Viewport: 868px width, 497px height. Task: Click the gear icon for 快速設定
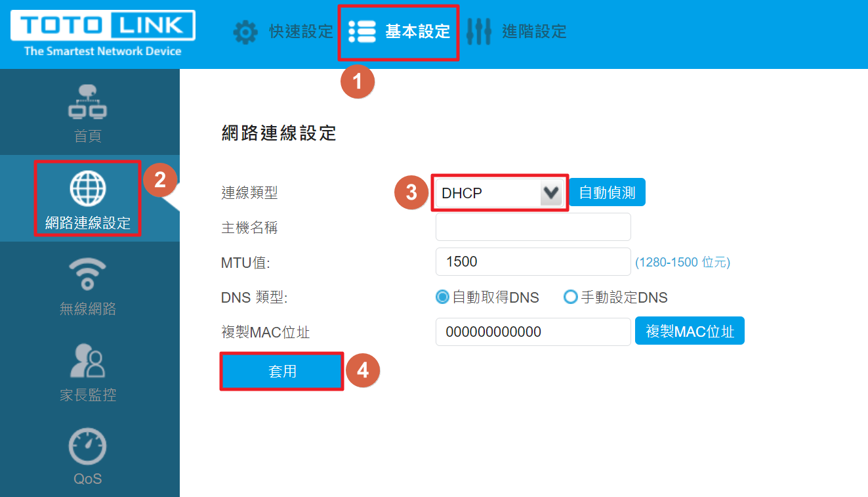pyautogui.click(x=246, y=32)
